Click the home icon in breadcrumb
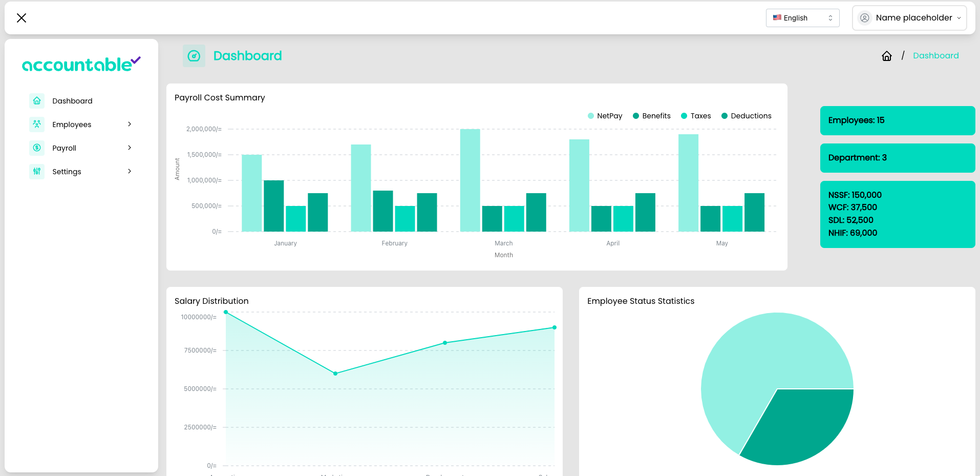 pyautogui.click(x=887, y=56)
